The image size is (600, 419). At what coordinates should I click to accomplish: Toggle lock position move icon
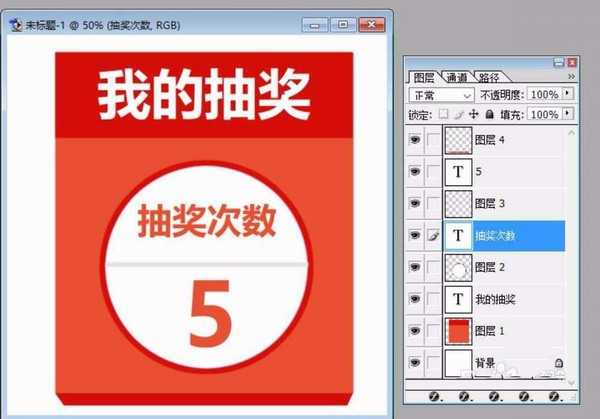pyautogui.click(x=474, y=114)
